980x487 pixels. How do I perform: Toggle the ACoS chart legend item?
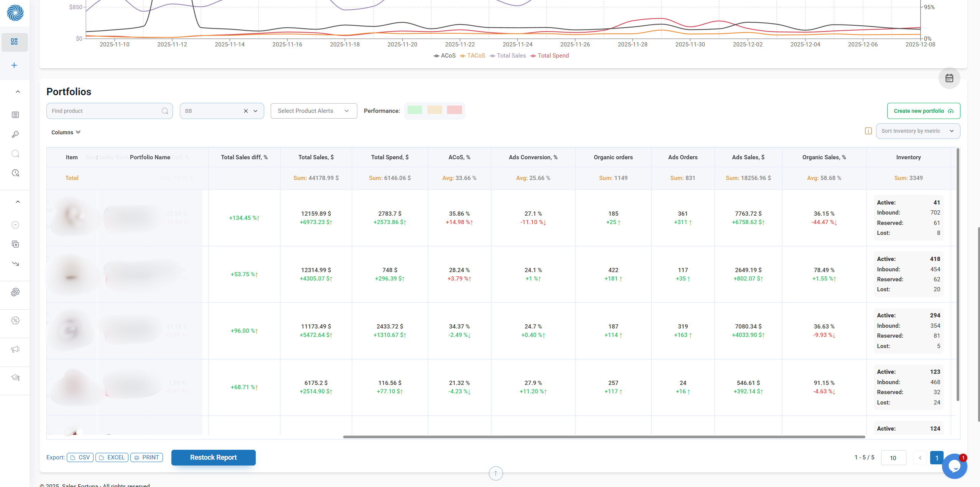pyautogui.click(x=445, y=56)
